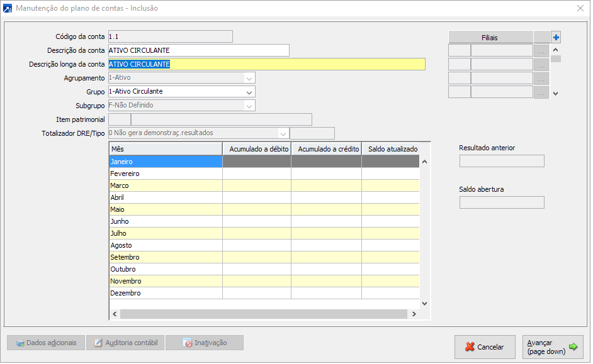Focus the Descrição longa da conta field
This screenshot has width=593, height=364.
click(266, 64)
